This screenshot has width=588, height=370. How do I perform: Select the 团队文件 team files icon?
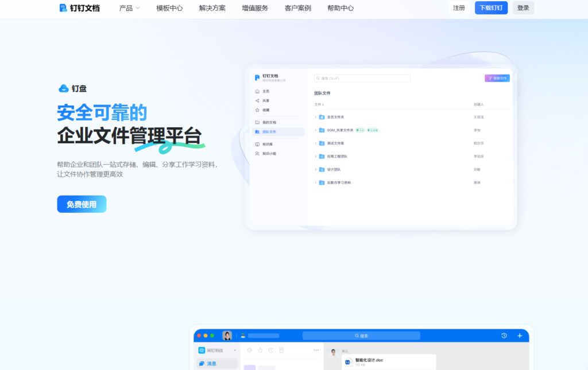257,131
